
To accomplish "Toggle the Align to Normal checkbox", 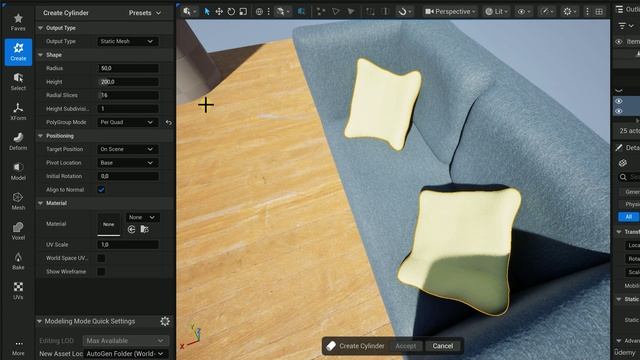I will pyautogui.click(x=101, y=190).
